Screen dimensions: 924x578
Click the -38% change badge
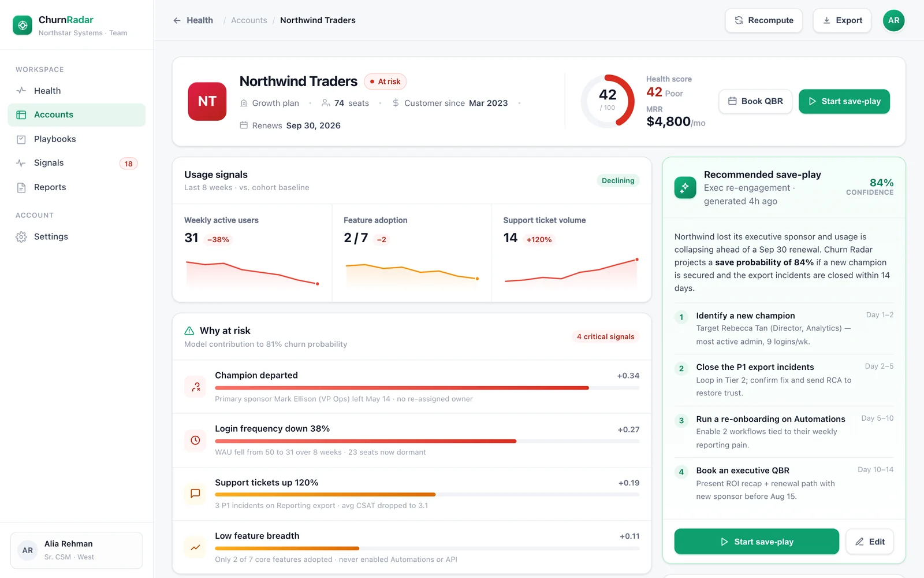pos(218,239)
